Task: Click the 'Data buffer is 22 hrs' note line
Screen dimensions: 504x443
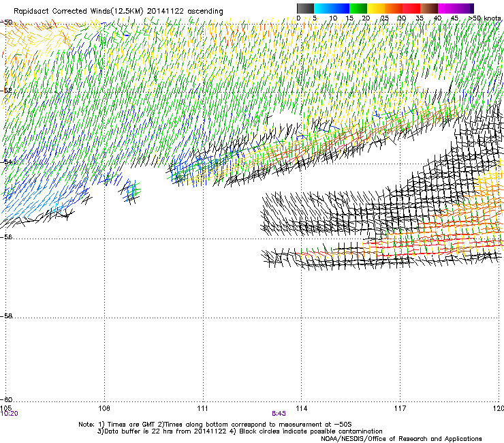Action: point(240,431)
